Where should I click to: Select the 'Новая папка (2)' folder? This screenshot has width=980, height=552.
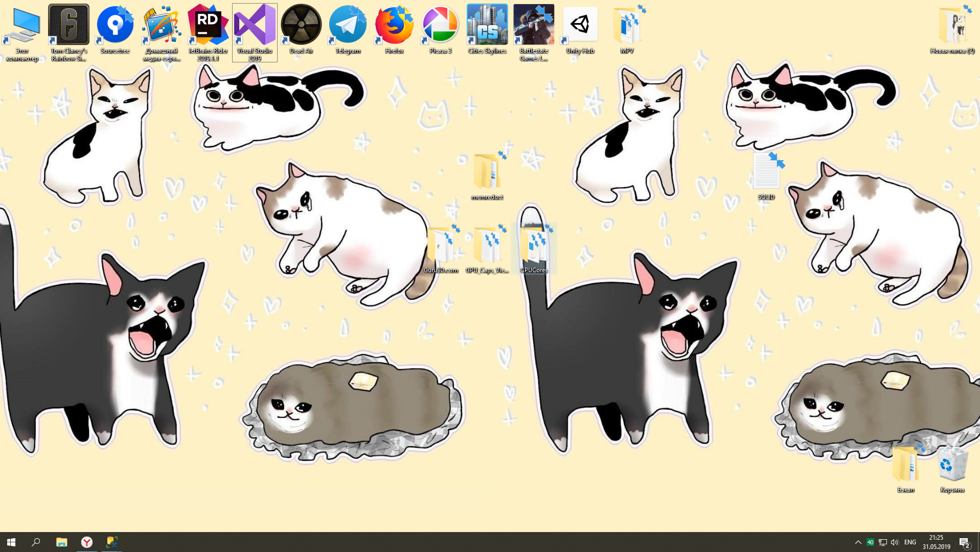tap(952, 29)
